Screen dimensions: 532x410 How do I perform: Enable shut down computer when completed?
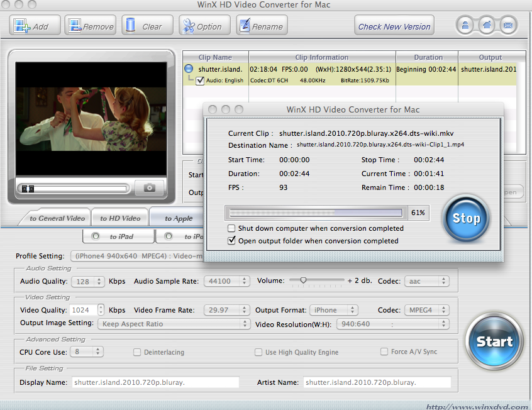(231, 228)
